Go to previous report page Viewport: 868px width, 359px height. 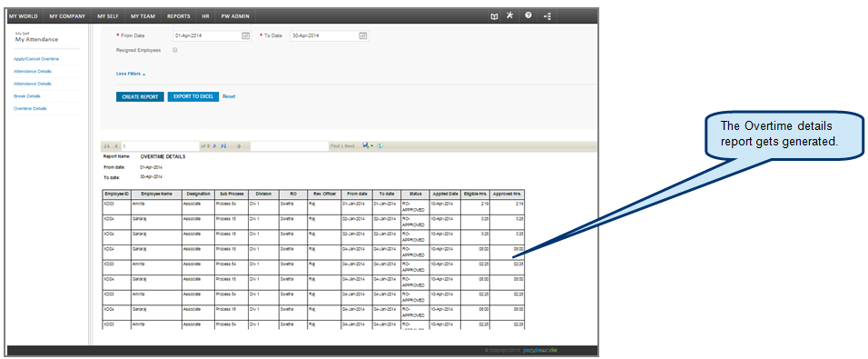pyautogui.click(x=116, y=145)
